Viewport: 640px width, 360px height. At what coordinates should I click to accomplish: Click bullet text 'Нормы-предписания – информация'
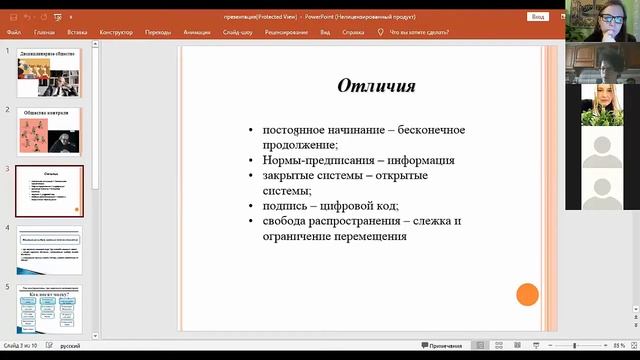click(358, 160)
